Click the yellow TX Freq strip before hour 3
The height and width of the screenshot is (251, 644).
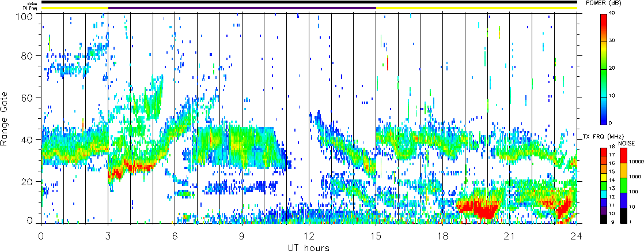[74, 8]
